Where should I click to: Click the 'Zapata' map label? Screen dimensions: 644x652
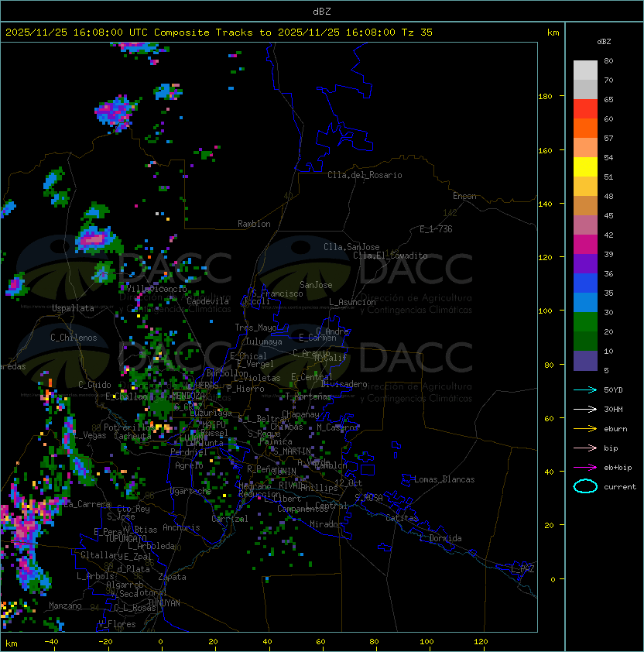[172, 577]
